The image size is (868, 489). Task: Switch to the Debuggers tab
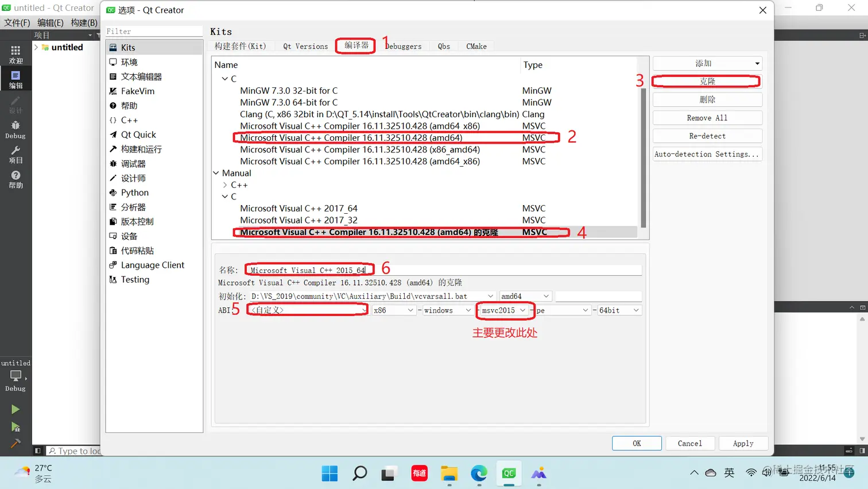point(403,46)
